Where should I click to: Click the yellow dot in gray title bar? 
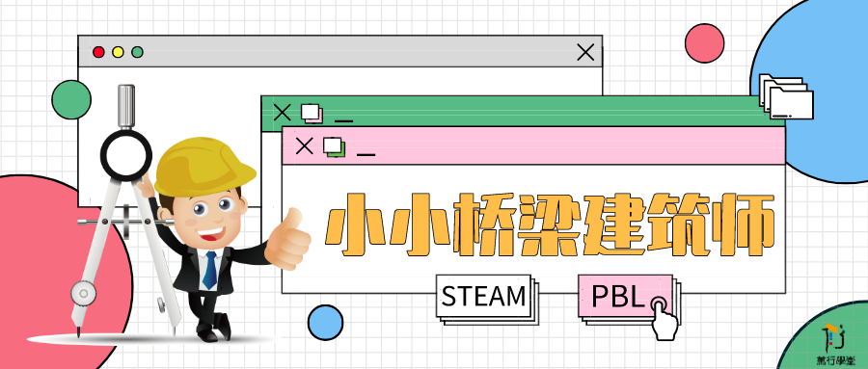pyautogui.click(x=118, y=52)
